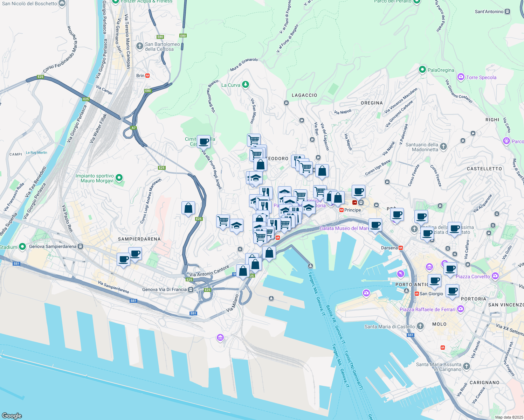
Task: Open the dolphin marker in Porto Antico harbor
Action: pos(401,274)
